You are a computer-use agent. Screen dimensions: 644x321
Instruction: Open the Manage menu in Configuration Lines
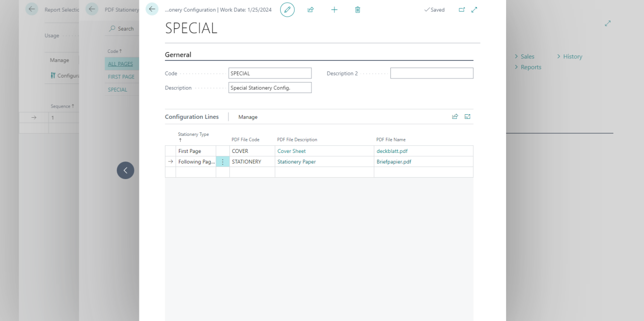pos(248,117)
